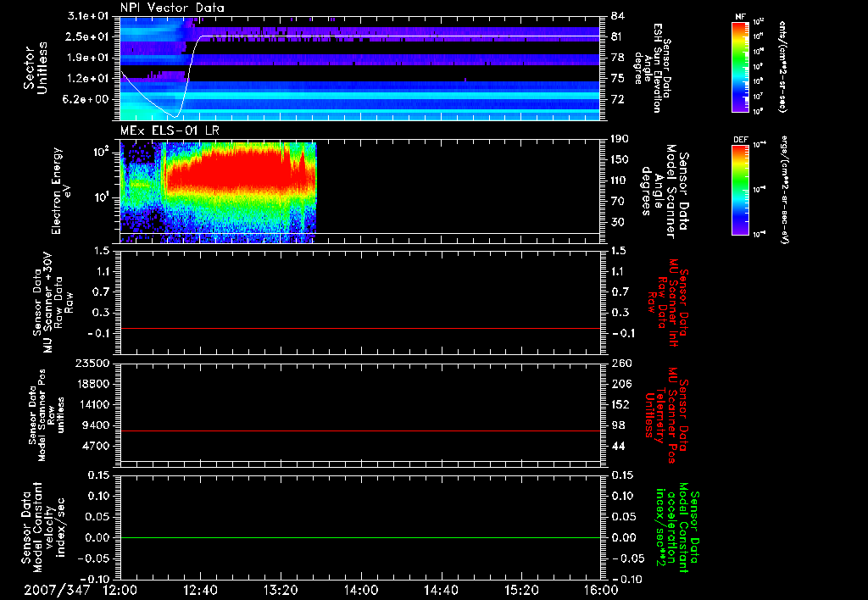
Task: Click the 'Model Scanner Pos Raw' axis label
Action: pos(47,415)
